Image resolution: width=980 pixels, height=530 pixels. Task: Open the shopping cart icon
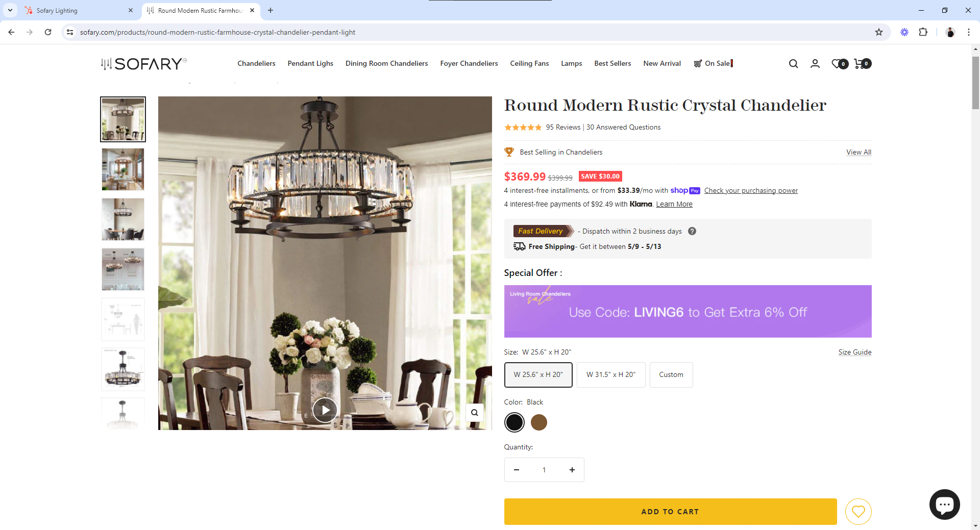863,64
